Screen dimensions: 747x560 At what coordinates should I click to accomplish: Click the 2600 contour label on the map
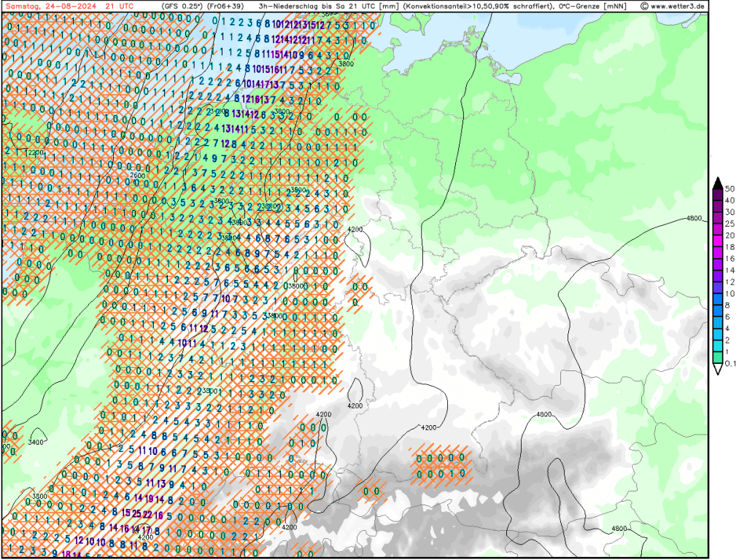pos(136,175)
